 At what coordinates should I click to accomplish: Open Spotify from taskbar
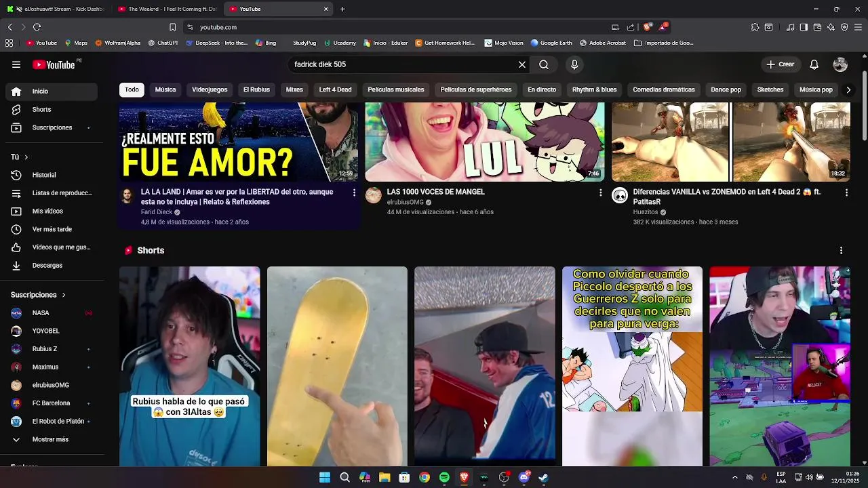click(x=444, y=477)
